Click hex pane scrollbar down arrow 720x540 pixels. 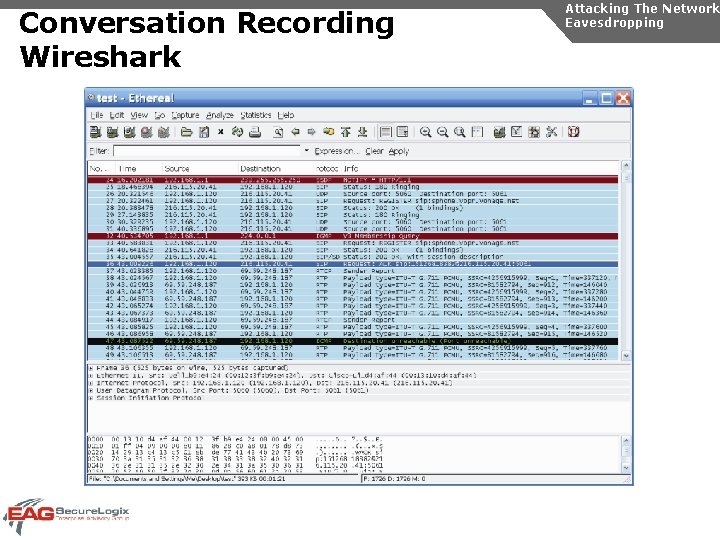point(625,468)
